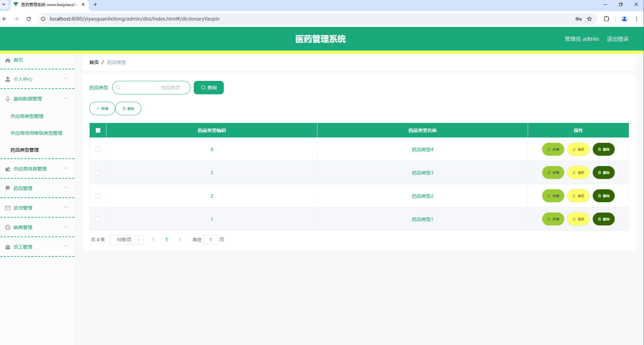Click the 前往 page number input field

tap(211, 240)
